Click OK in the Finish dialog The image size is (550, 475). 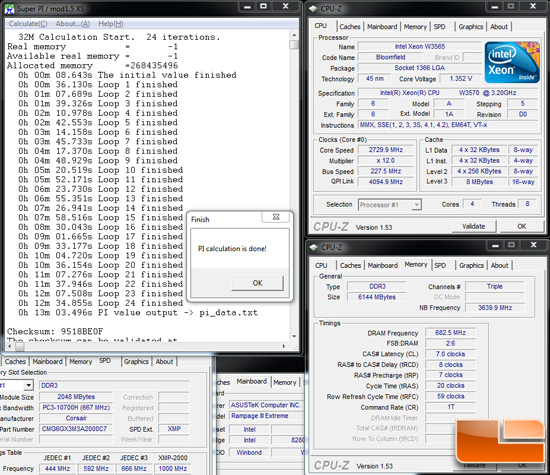[257, 283]
